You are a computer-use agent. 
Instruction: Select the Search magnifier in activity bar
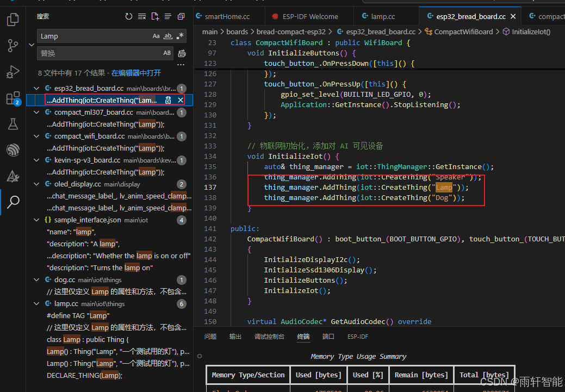(x=13, y=202)
